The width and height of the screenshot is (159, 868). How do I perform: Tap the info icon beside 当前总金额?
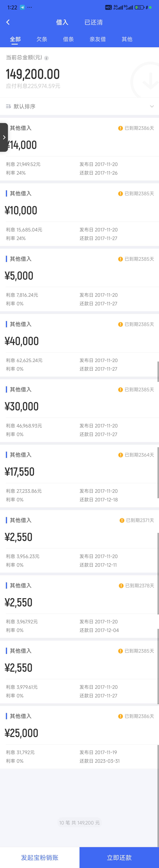(x=46, y=58)
